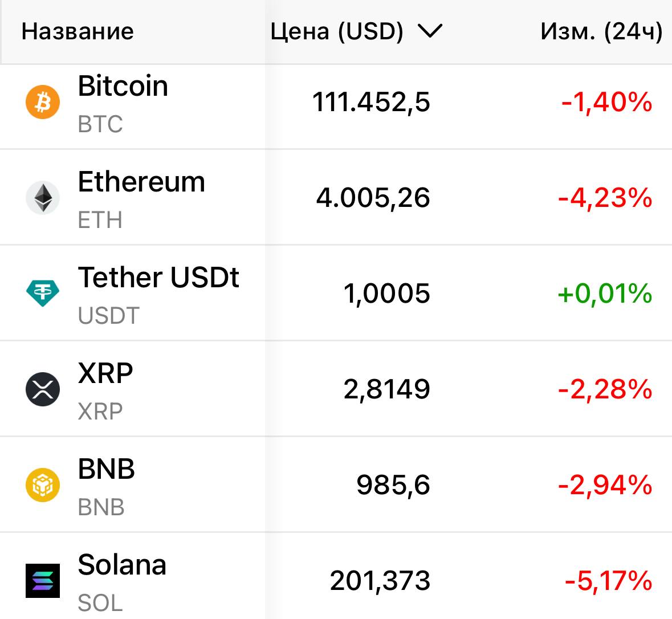Sort by Название column header
Screen dimensions: 672x619
click(x=78, y=31)
